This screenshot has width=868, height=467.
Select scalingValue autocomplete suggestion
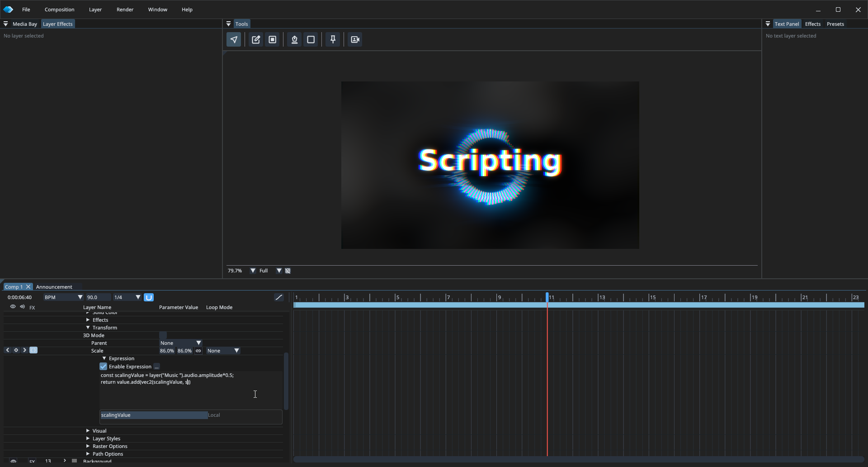(154, 415)
